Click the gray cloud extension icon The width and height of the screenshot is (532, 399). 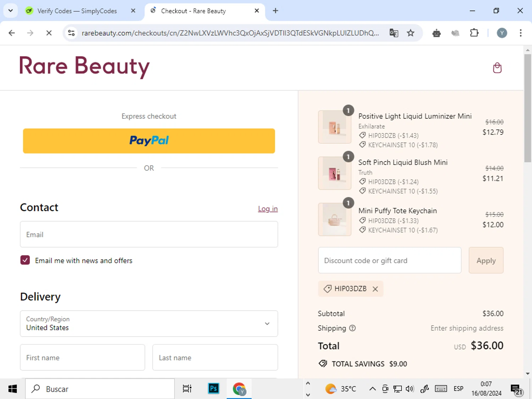pos(455,33)
